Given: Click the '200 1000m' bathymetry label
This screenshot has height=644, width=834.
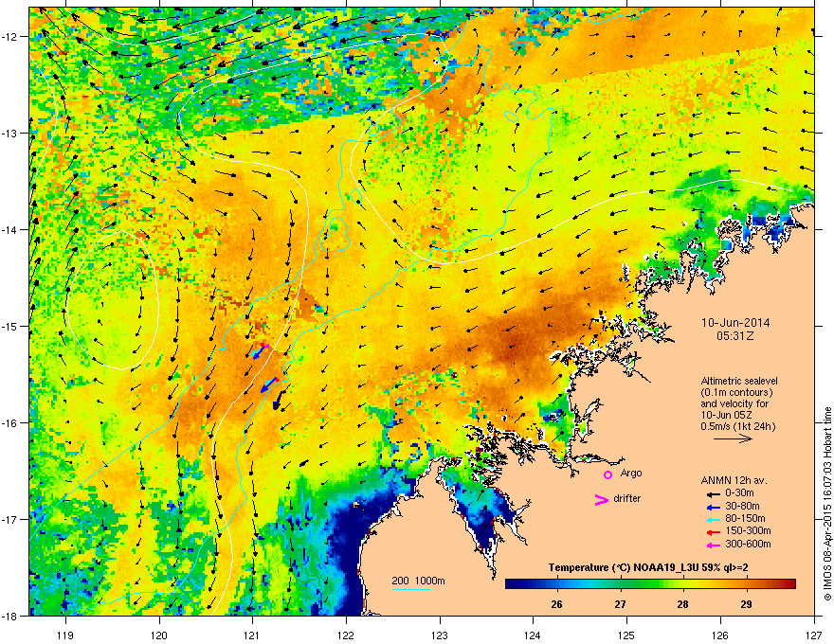Looking at the screenshot, I should (418, 581).
